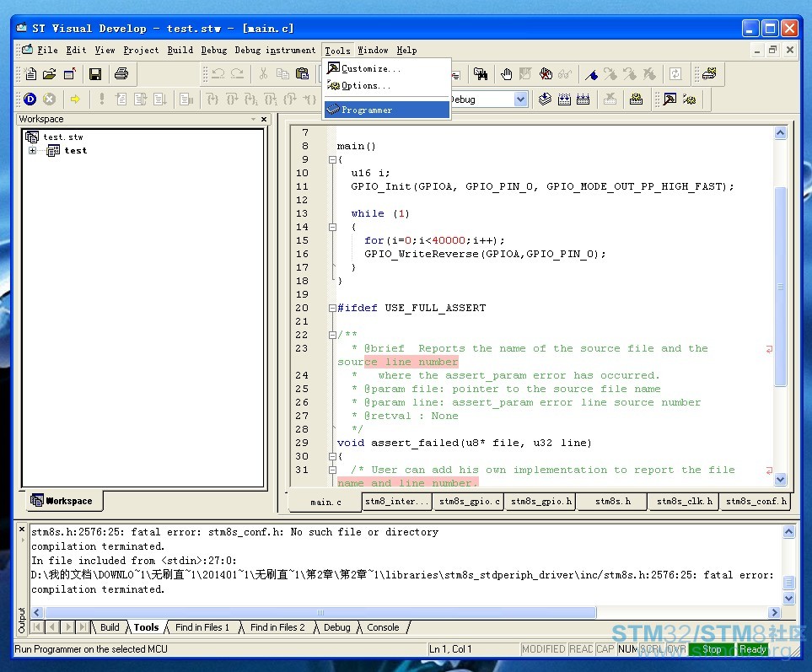Open the Debug instrument menu
The image size is (812, 672).
click(x=275, y=51)
